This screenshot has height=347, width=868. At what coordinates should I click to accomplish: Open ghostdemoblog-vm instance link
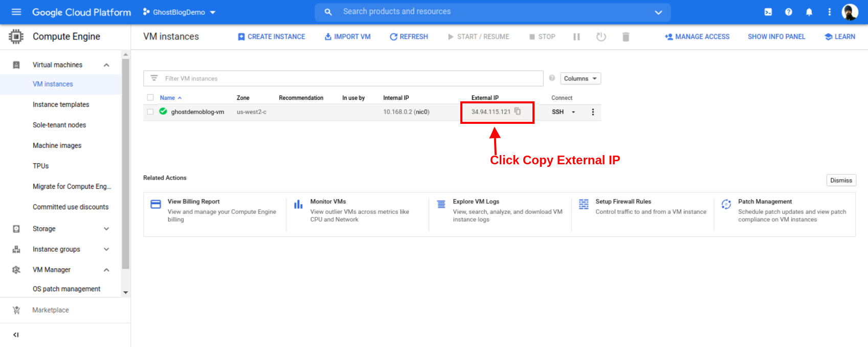197,112
